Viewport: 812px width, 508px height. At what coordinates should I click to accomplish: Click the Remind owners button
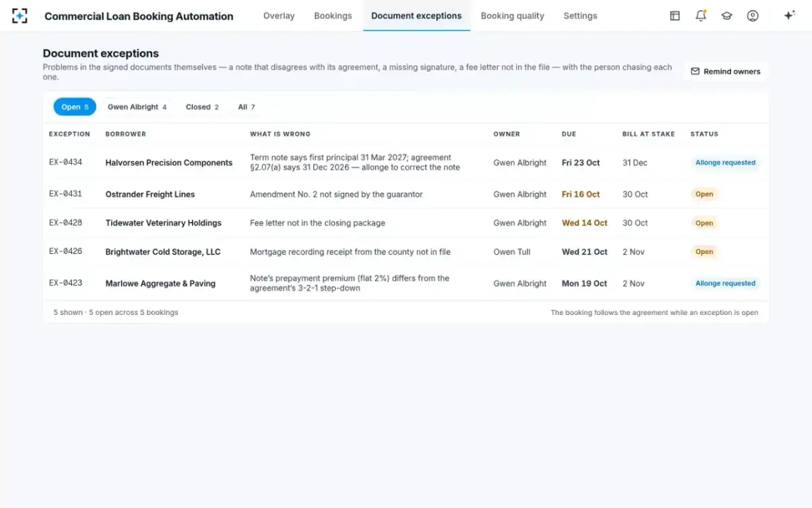pos(725,71)
